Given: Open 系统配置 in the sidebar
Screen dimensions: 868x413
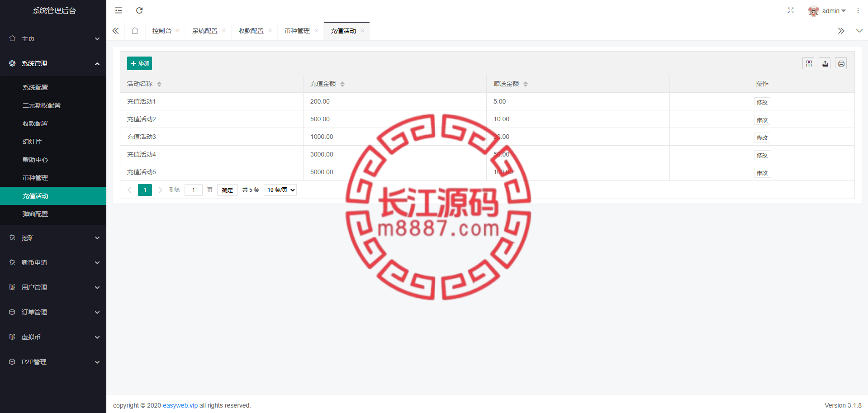Looking at the screenshot, I should click(x=53, y=87).
